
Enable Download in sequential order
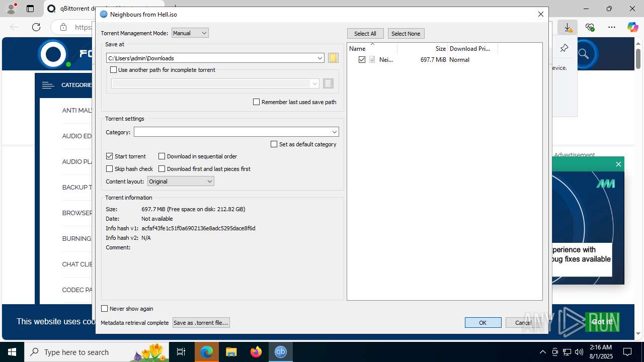pos(162,156)
